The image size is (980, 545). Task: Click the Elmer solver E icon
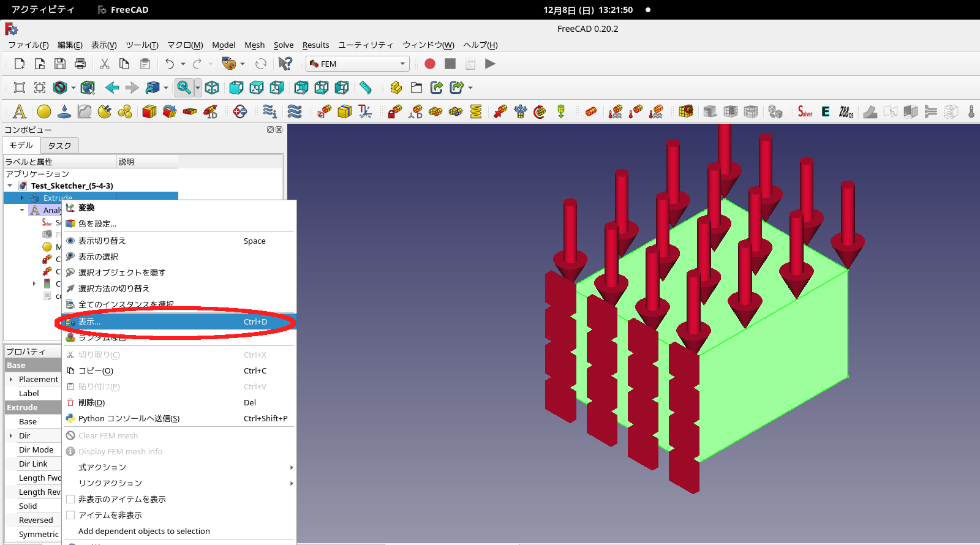tap(826, 111)
